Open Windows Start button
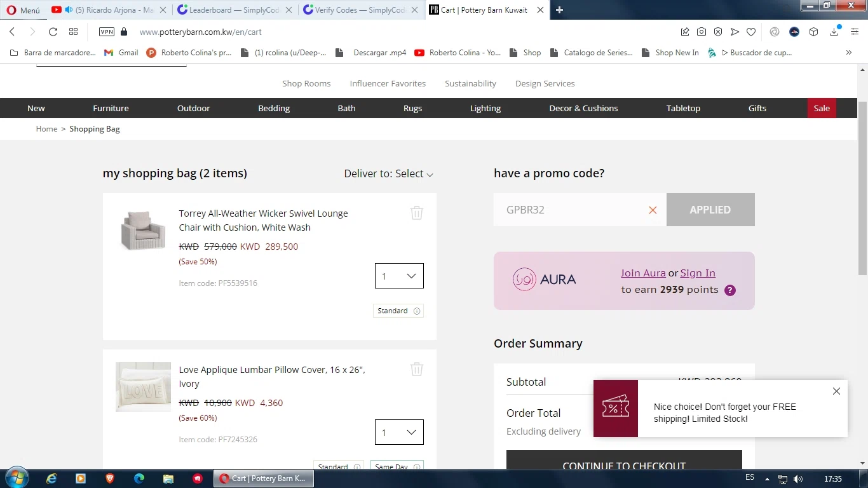The width and height of the screenshot is (868, 488). click(16, 478)
